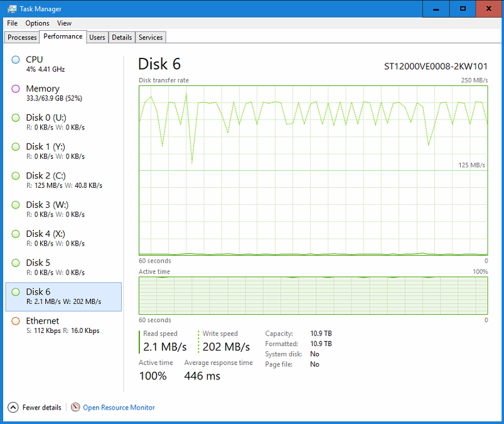Select the Performance tab
Screen dimensions: 504x424
pos(63,36)
